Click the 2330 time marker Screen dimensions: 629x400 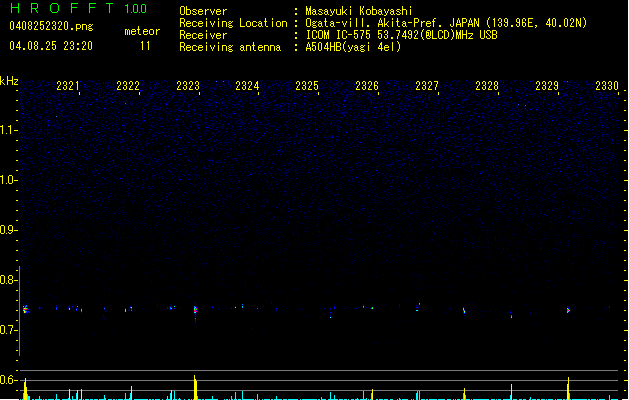point(607,86)
